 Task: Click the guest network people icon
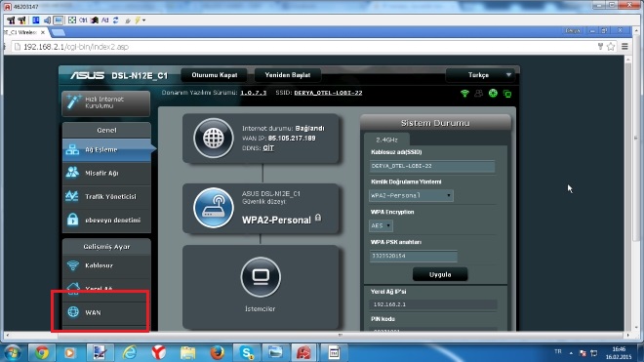click(x=72, y=172)
